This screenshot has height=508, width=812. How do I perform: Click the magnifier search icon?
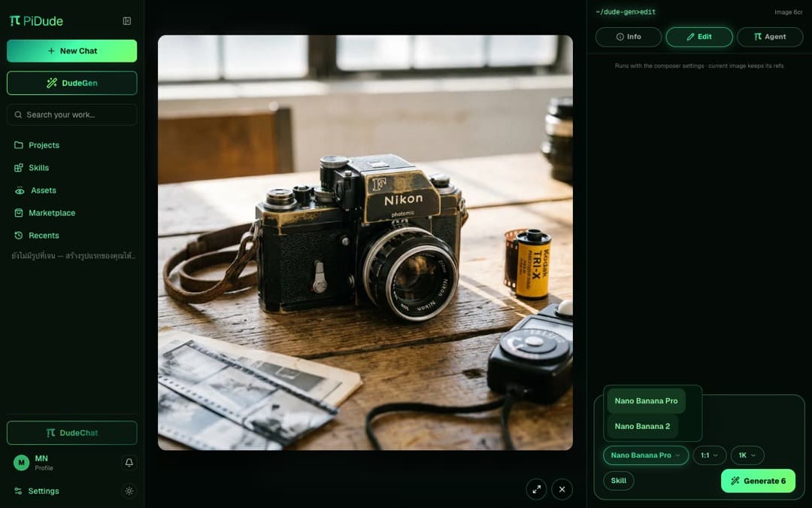(18, 114)
